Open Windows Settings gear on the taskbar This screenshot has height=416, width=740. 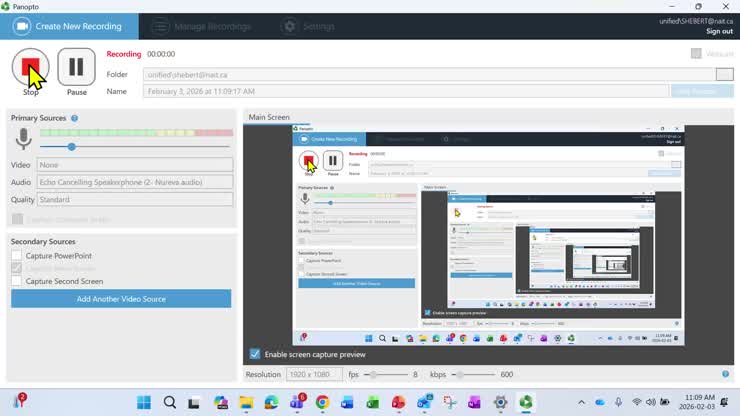pyautogui.click(x=500, y=402)
